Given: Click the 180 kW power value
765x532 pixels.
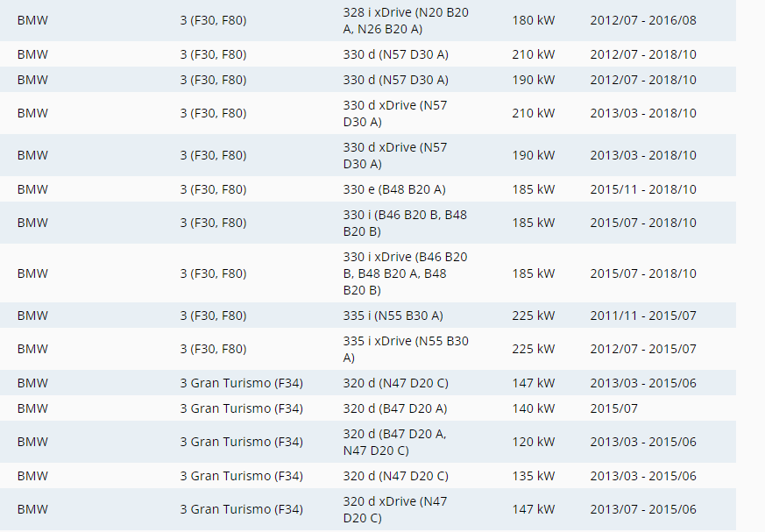Looking at the screenshot, I should [534, 20].
